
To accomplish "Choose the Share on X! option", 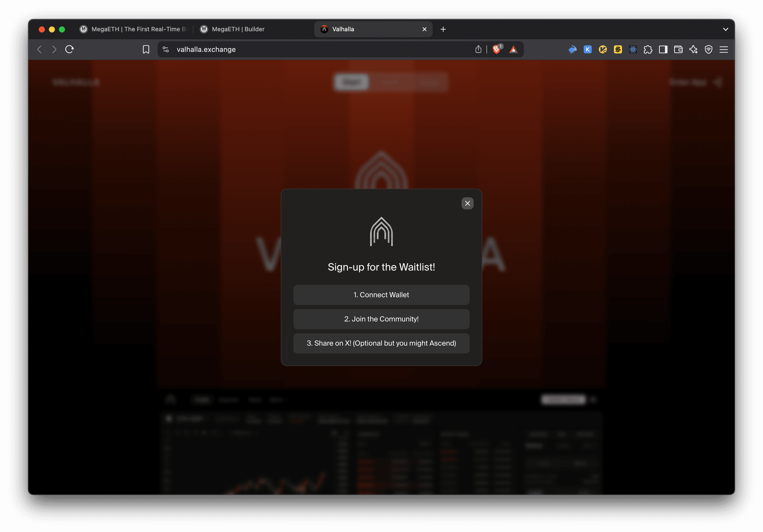I will click(381, 343).
